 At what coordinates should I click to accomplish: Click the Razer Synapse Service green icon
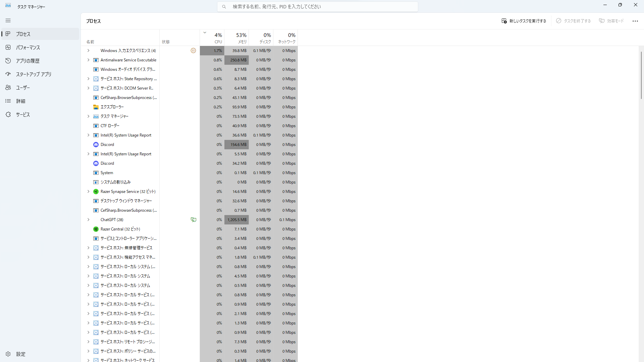(x=96, y=192)
